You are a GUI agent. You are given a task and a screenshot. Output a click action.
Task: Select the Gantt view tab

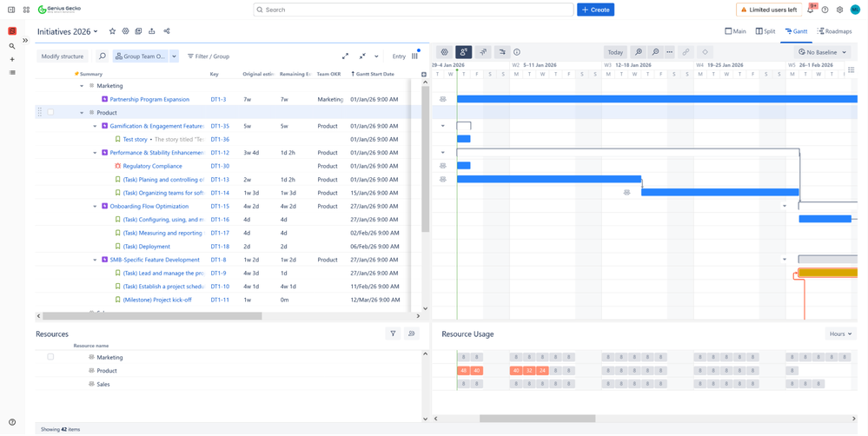click(796, 31)
